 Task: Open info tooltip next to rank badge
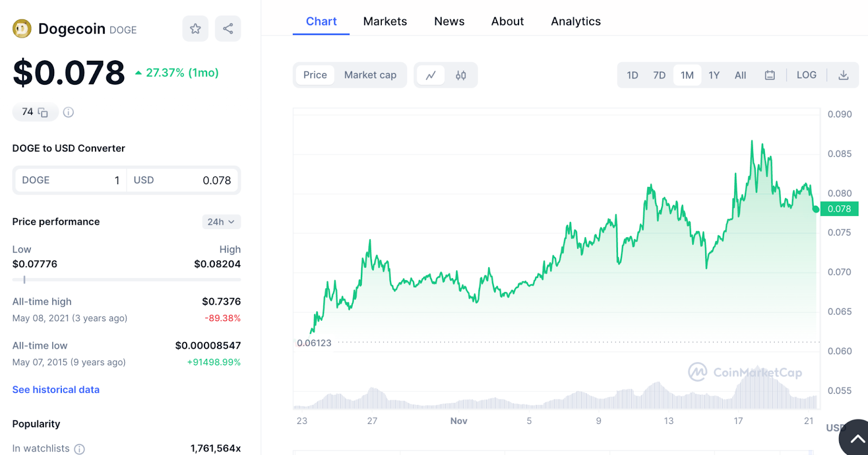(x=68, y=112)
